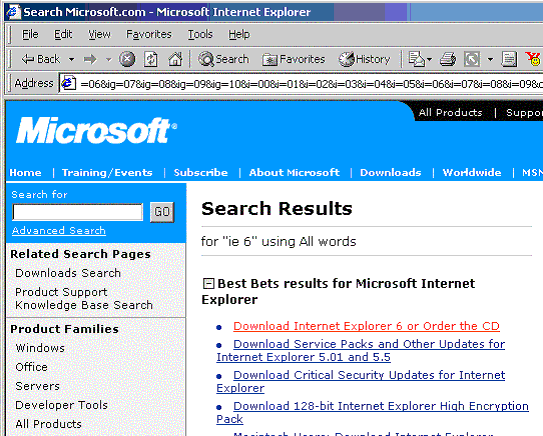
Task: Open 128-bit High Encryption Pack link
Action: point(373,412)
